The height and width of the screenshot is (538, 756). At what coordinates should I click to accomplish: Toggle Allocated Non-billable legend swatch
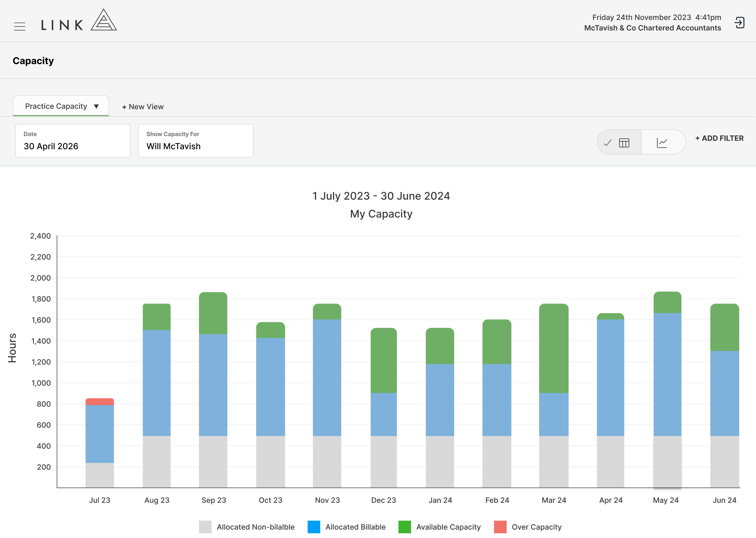point(205,527)
